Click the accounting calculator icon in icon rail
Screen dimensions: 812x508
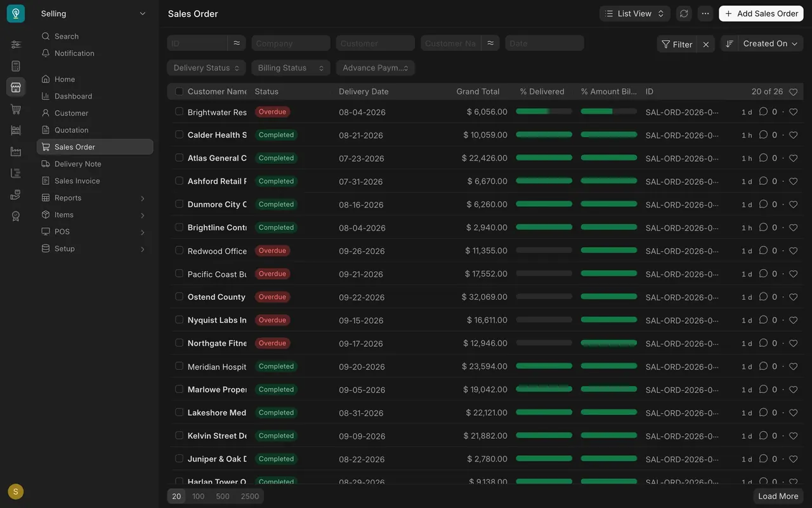point(16,66)
